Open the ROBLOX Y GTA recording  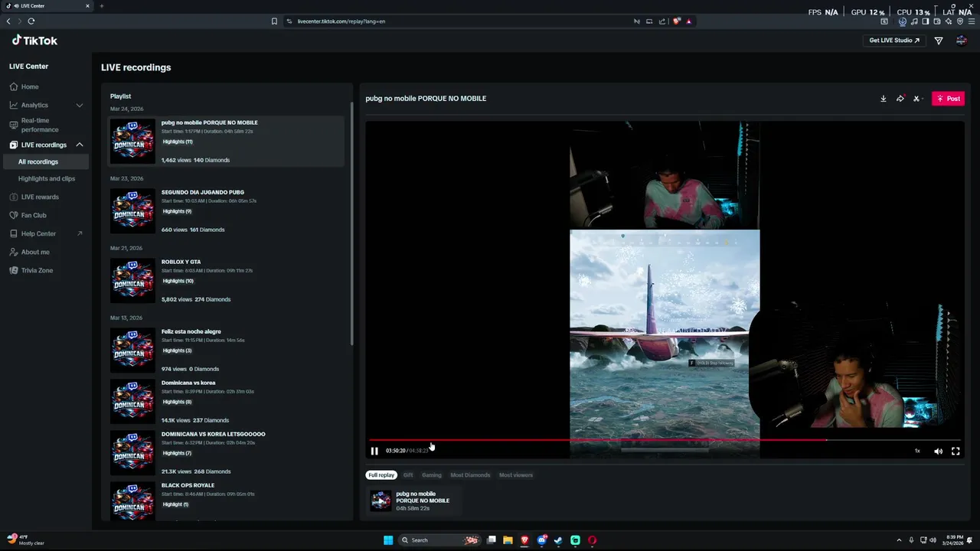pos(227,280)
